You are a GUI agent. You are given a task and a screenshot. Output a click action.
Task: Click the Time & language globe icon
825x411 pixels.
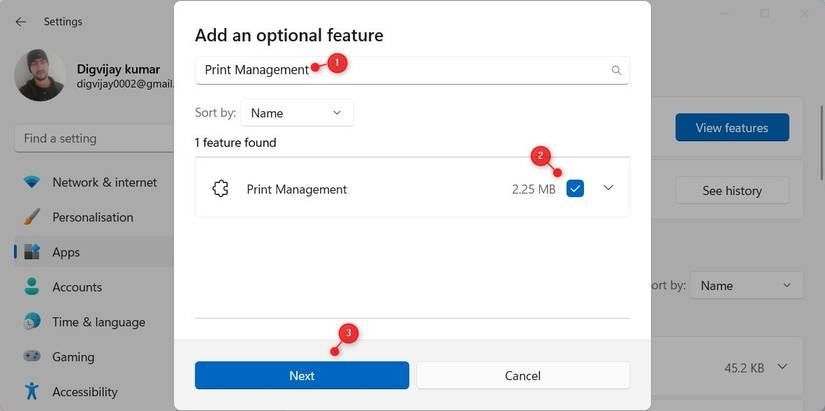(x=32, y=322)
